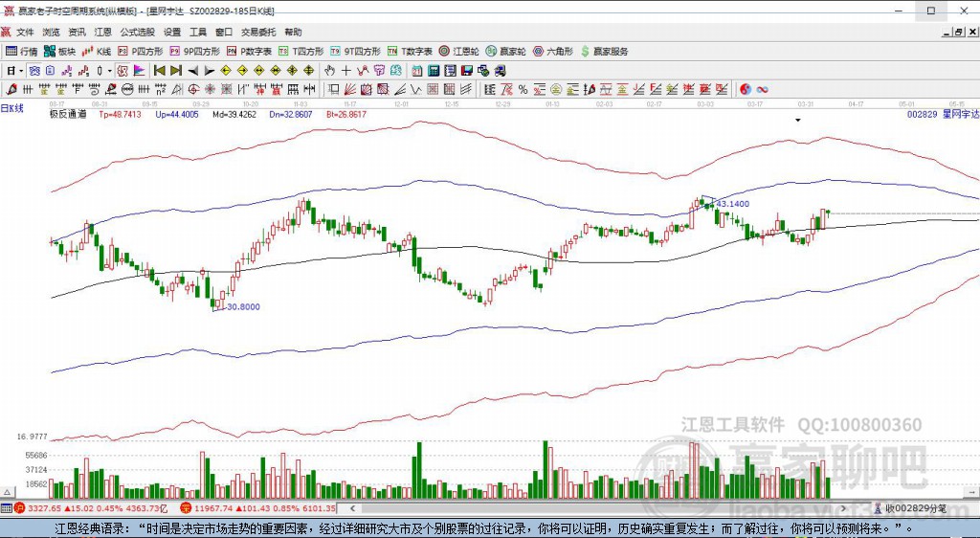Select the red pencil drawing tool
980x538 pixels.
[11, 89]
